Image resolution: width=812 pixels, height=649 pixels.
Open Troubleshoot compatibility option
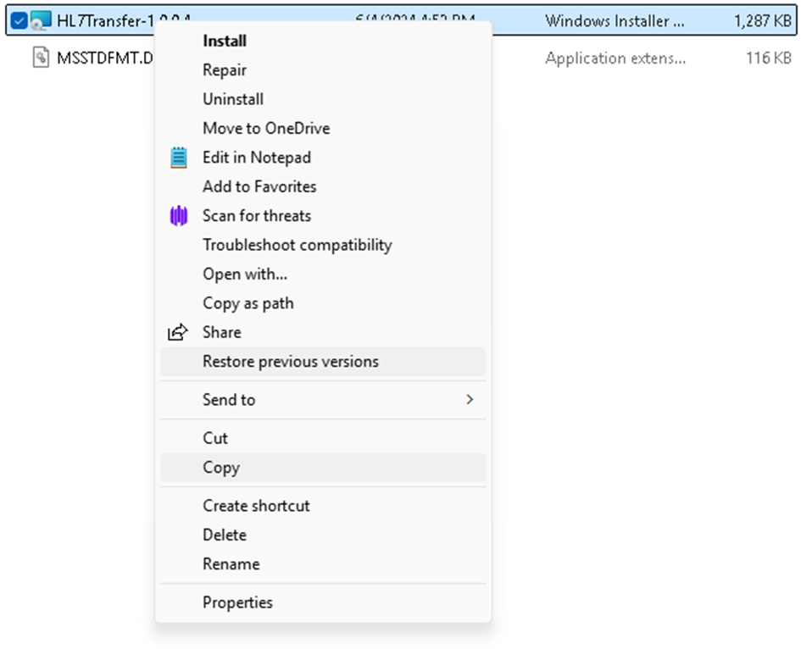tap(297, 245)
